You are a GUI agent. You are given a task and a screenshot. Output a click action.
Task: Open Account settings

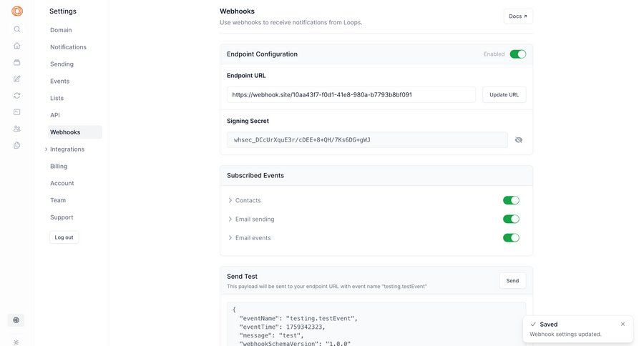pos(62,184)
